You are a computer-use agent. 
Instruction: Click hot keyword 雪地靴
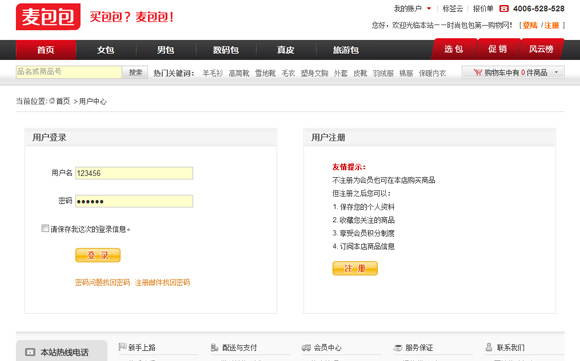tap(266, 73)
